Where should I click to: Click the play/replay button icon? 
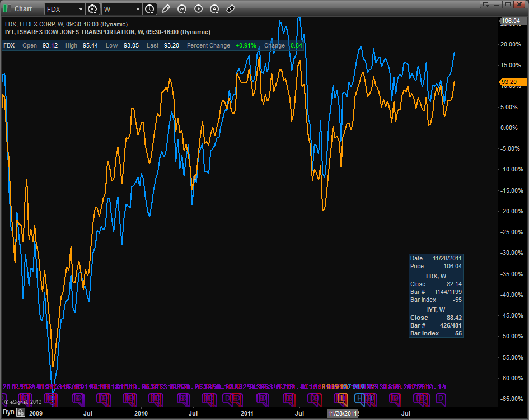pos(198,9)
